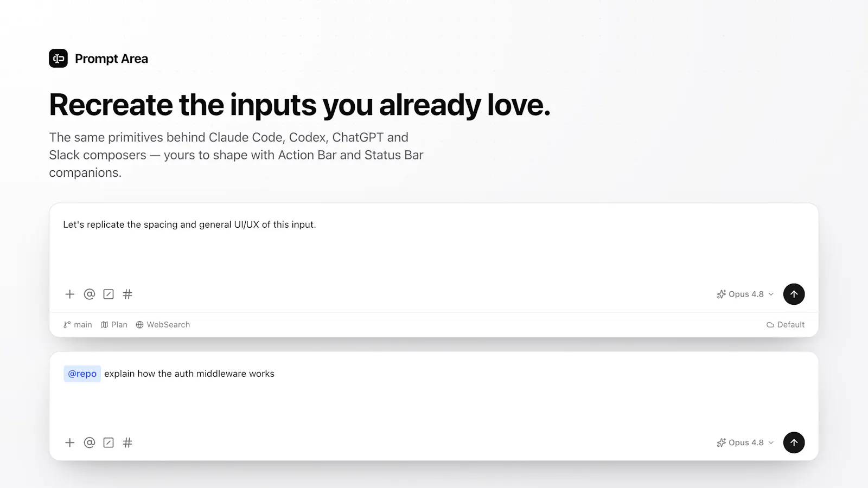Open the Prompt Area home link

coord(98,59)
